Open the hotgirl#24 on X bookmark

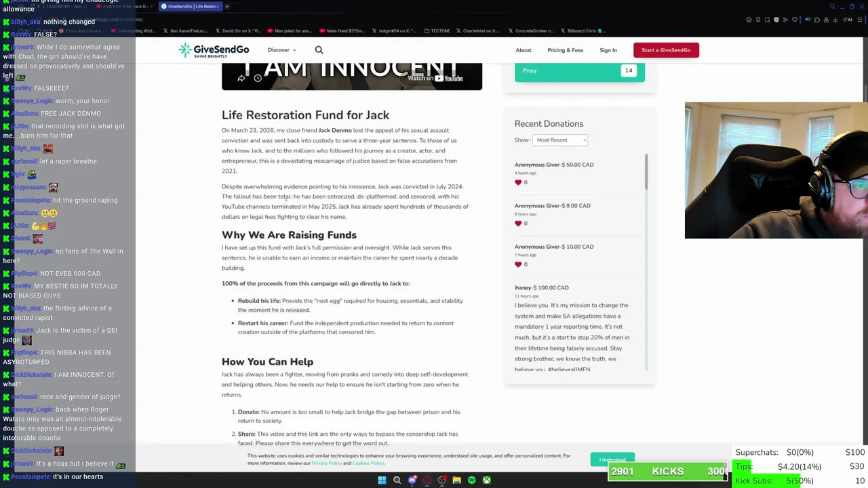[395, 30]
